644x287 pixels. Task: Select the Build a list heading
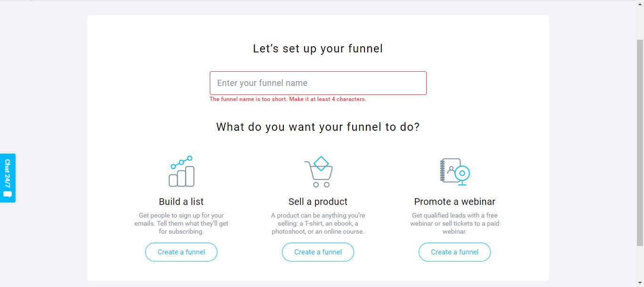coord(181,202)
